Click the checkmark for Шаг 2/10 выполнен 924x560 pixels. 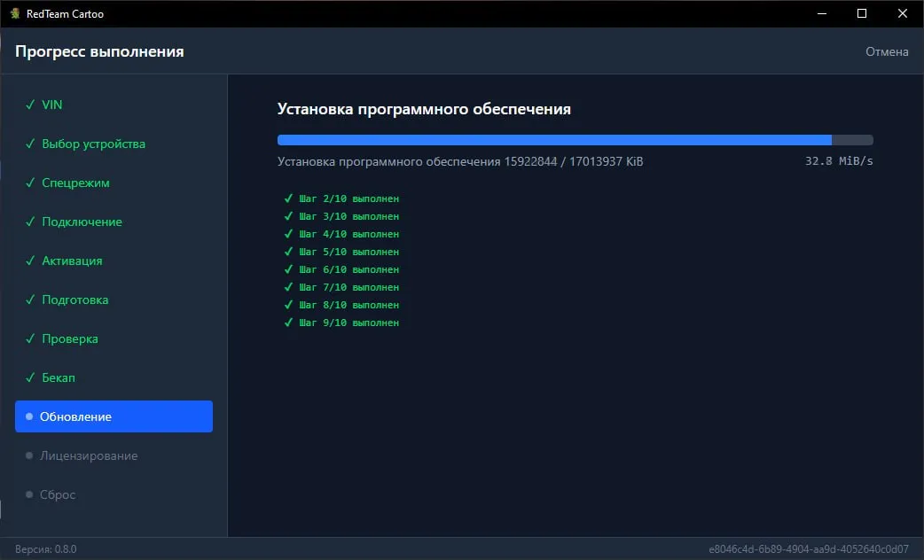[288, 198]
